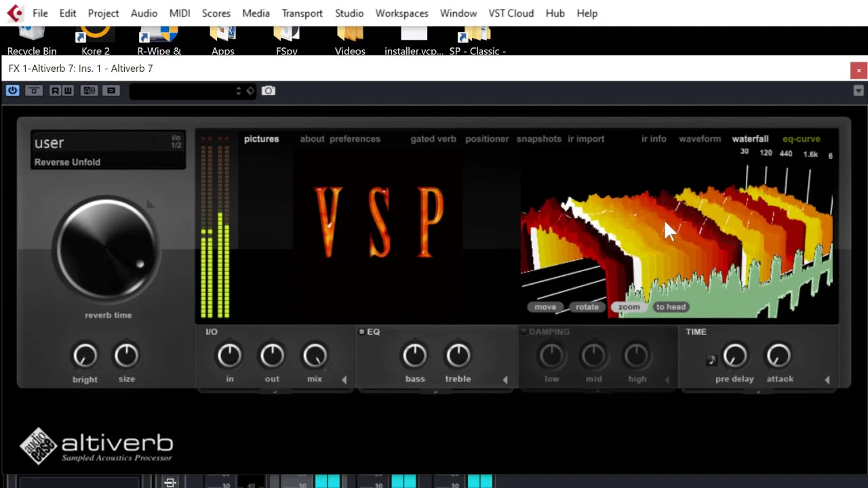The height and width of the screenshot is (488, 868).
Task: Open the Recycle Bin desktop icon
Action: click(x=32, y=41)
